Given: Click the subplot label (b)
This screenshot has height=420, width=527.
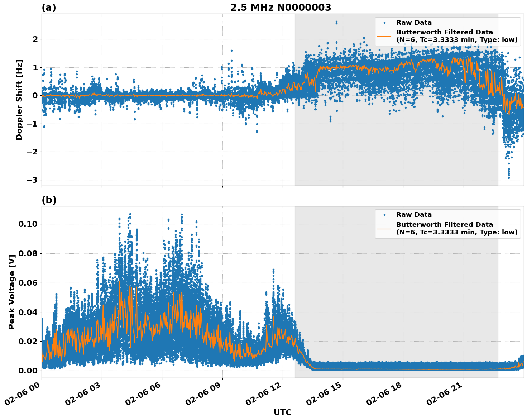Looking at the screenshot, I should 49,200.
